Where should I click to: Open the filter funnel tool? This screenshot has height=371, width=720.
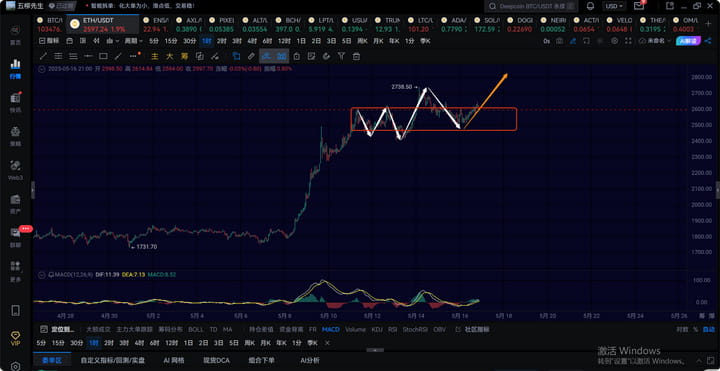coord(341,56)
